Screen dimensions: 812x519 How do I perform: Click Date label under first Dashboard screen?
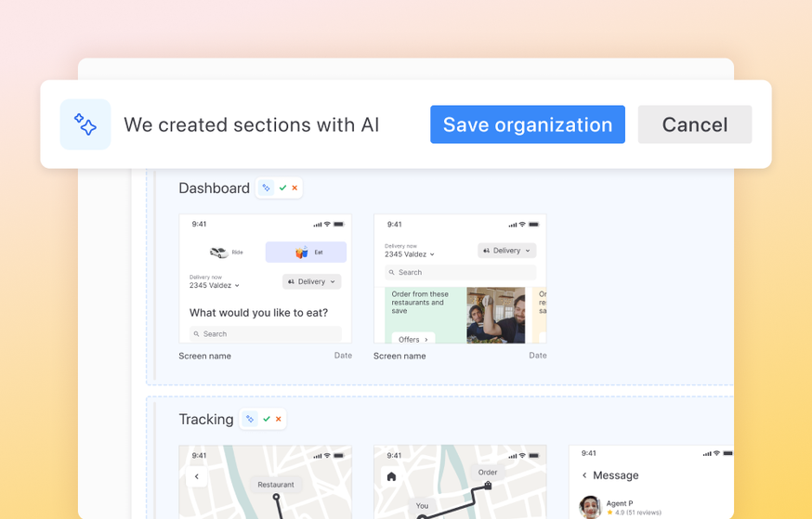343,356
